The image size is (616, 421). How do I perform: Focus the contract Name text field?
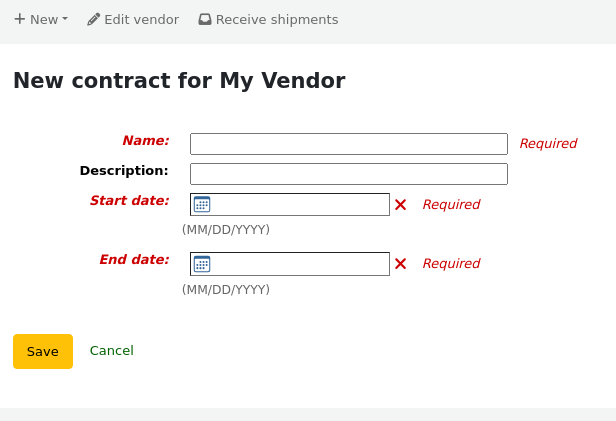tap(348, 144)
